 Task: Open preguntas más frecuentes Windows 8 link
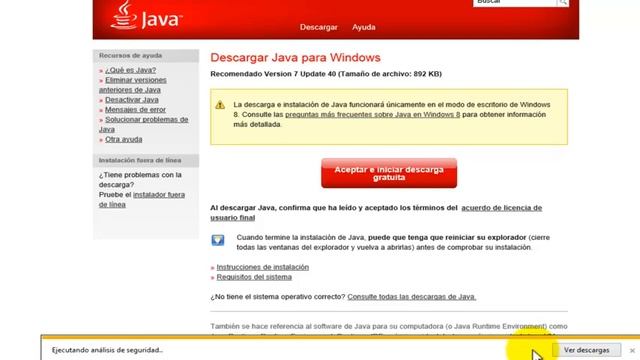pos(372,115)
